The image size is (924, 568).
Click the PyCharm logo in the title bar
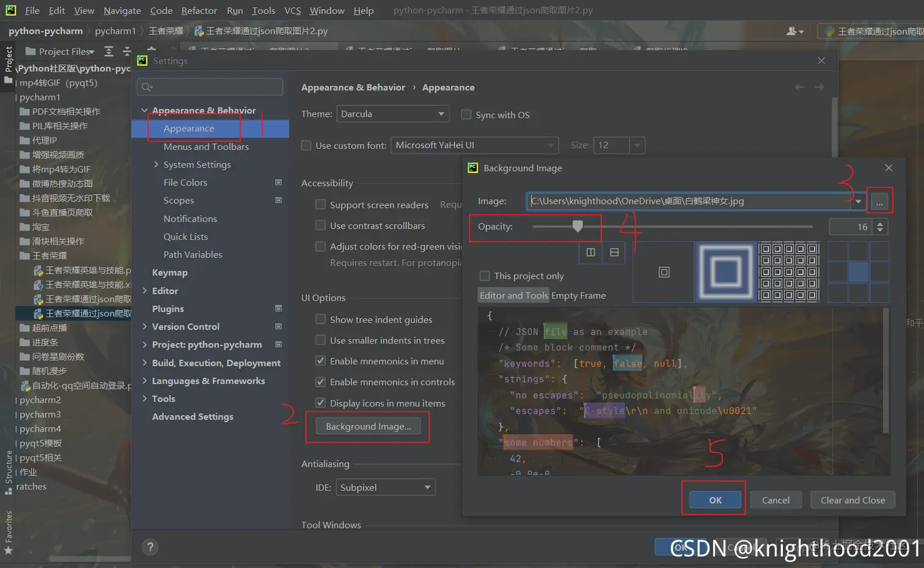coord(11,10)
